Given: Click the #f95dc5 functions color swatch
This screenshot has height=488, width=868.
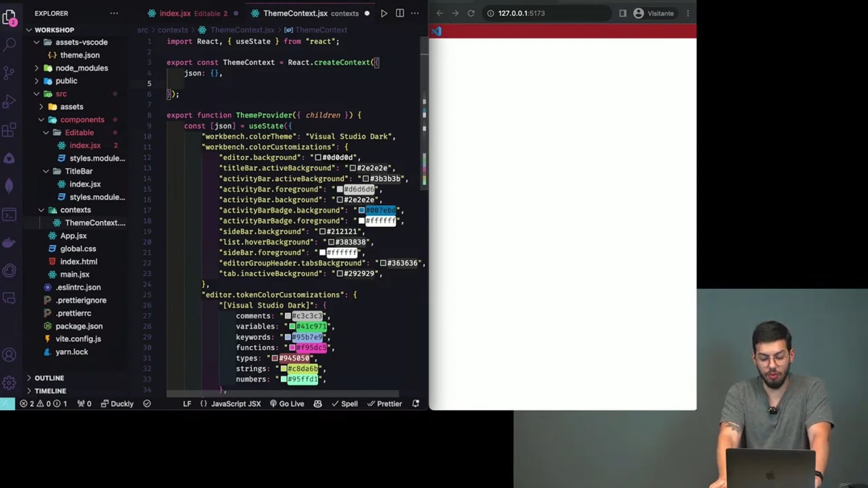Looking at the screenshot, I should [292, 347].
